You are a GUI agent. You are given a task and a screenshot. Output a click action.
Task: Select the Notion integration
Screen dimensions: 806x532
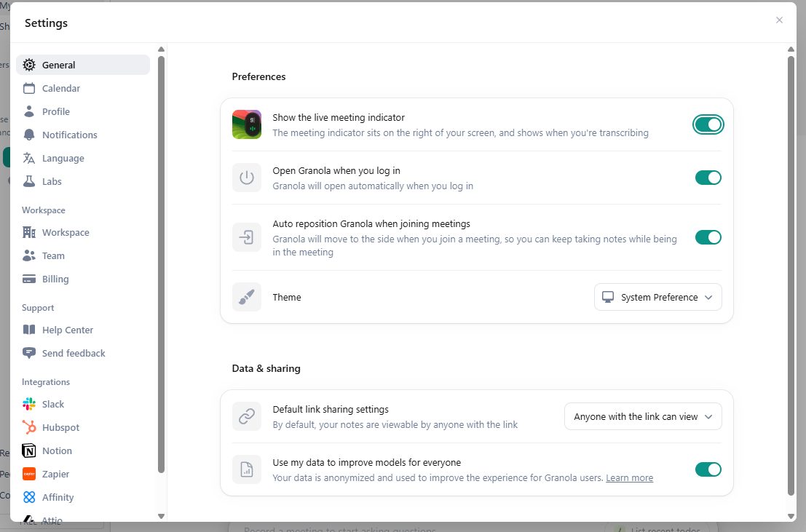(x=55, y=450)
